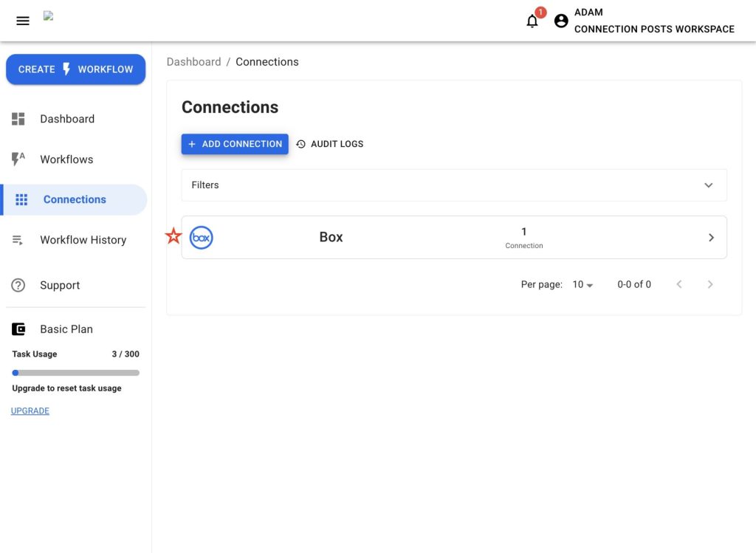Click the Create Workflow button
The width and height of the screenshot is (756, 553).
point(76,69)
